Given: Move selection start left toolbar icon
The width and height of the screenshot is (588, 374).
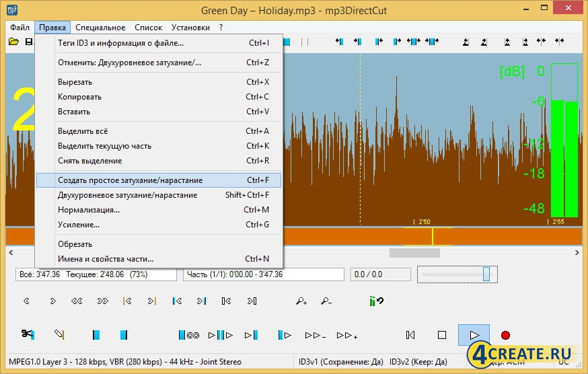Looking at the screenshot, I should coord(339,41).
